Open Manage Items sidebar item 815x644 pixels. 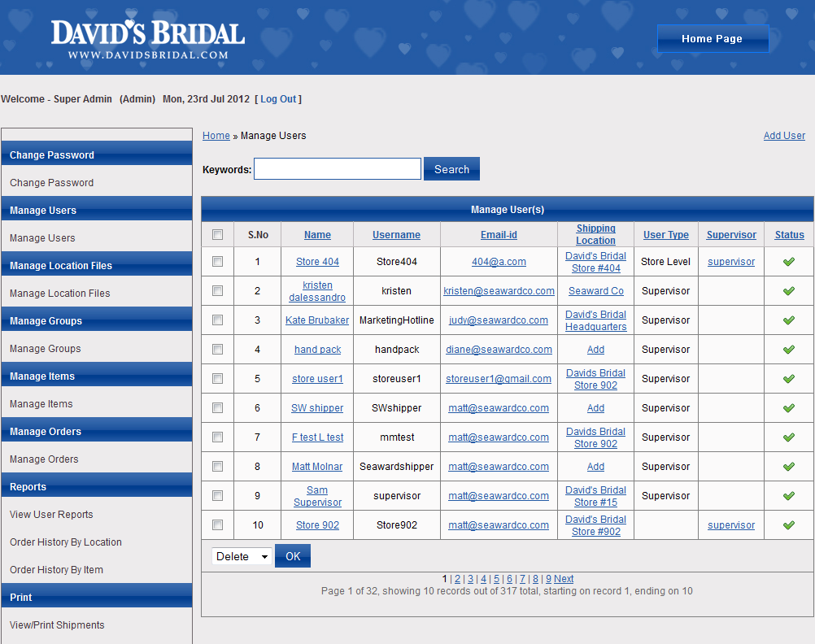(41, 403)
